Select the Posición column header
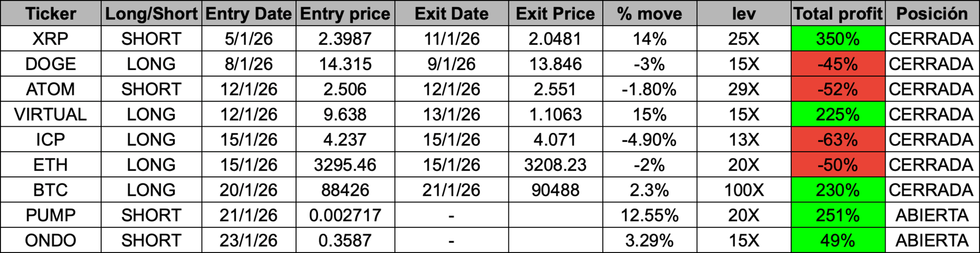Screen dimensions: 980x253 [932, 13]
